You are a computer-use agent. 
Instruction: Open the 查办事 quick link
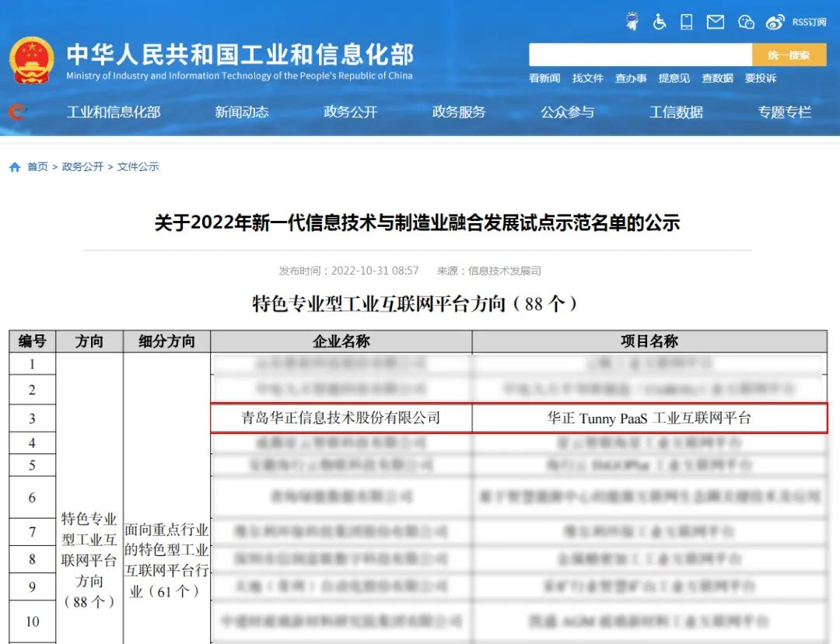(631, 79)
